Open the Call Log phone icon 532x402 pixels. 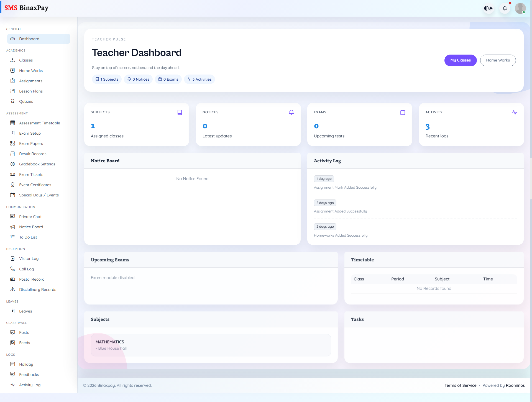pos(13,269)
